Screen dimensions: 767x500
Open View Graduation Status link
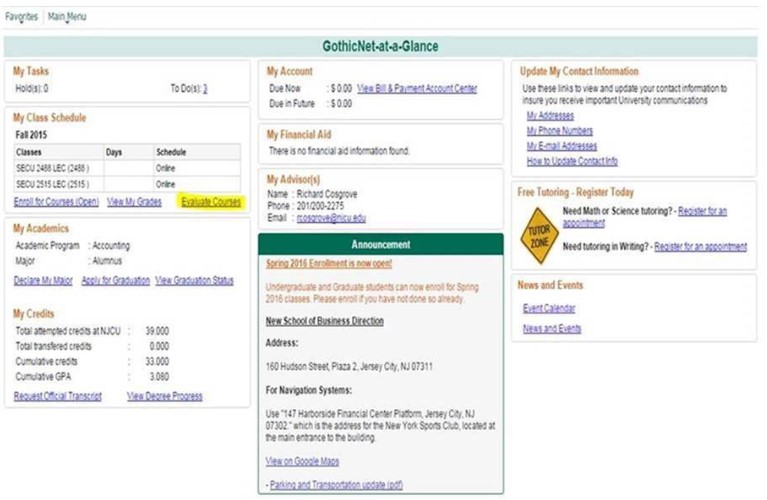point(194,281)
